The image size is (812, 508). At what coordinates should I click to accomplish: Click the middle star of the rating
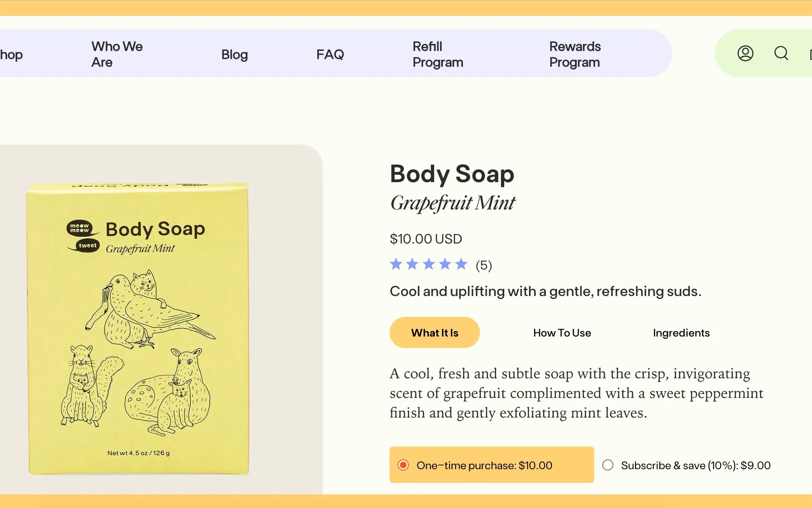[429, 264]
